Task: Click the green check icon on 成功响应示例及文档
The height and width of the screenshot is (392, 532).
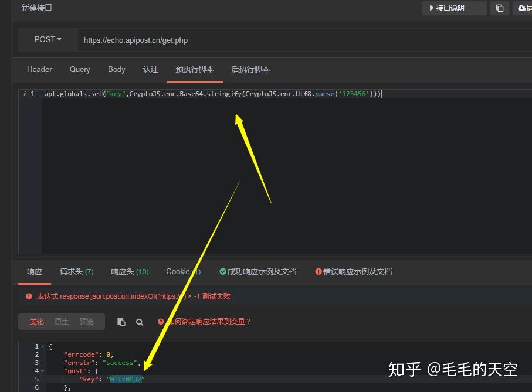Action: click(x=222, y=271)
